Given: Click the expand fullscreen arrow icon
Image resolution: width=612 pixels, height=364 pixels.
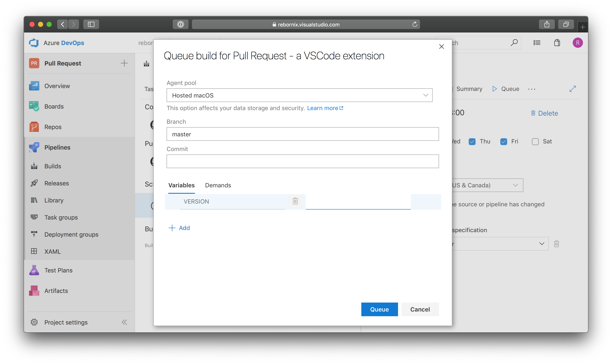Looking at the screenshot, I should coord(572,89).
